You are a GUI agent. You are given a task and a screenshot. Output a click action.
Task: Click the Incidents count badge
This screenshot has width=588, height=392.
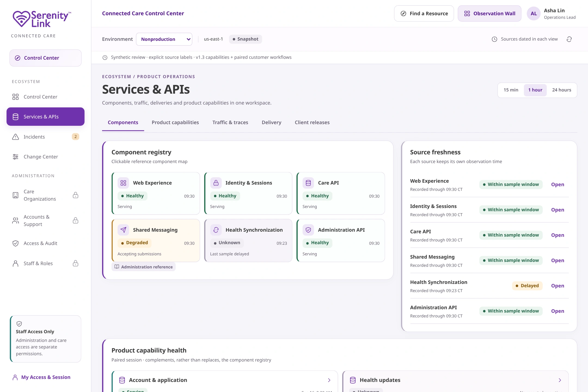pos(75,137)
